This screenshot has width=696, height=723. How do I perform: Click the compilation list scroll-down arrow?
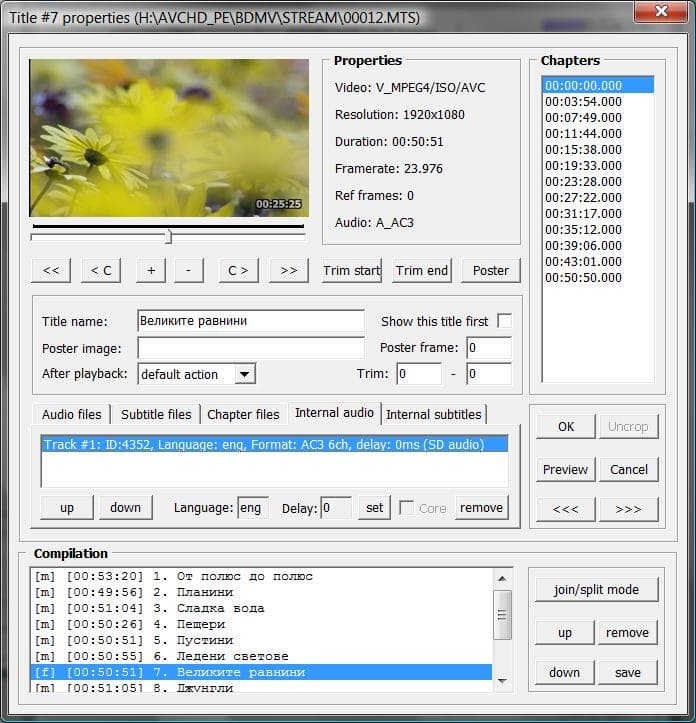coord(502,681)
